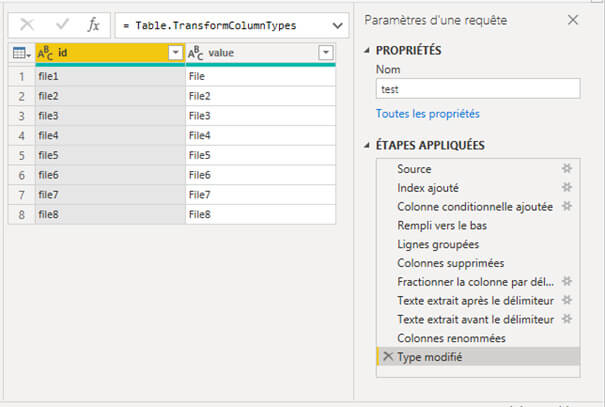Cancel formula edit with the X icon

click(x=27, y=25)
